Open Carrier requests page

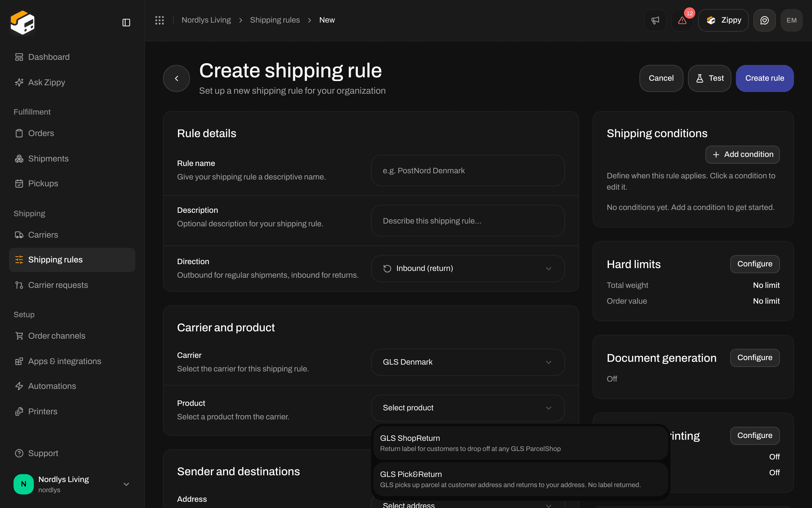[72, 285]
